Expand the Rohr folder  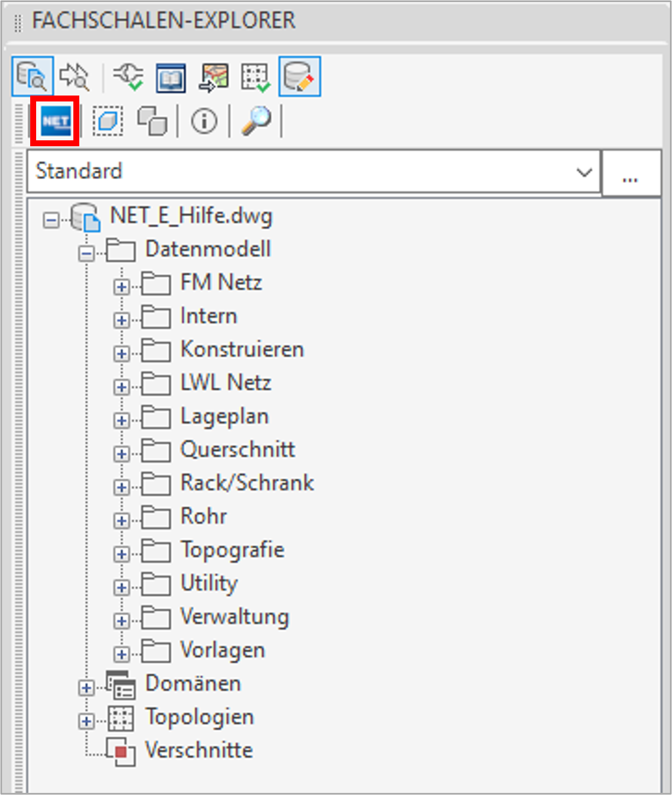(x=122, y=521)
